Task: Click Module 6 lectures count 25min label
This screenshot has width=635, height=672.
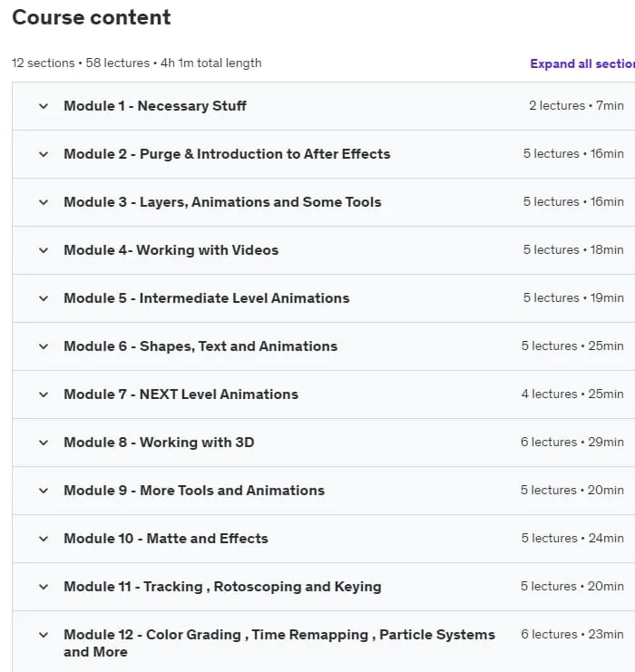Action: pos(572,346)
